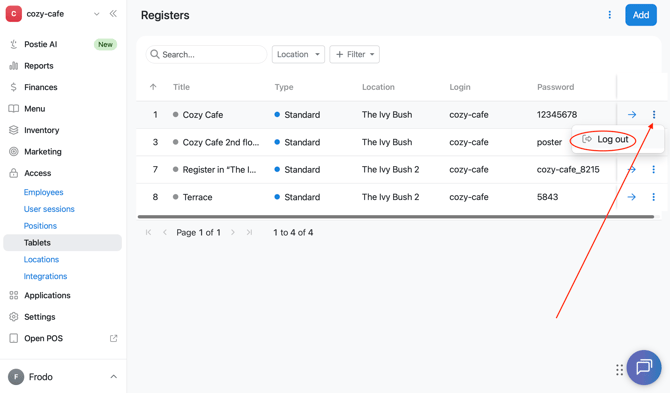
Task: Open Cozy Cafe register arrow
Action: click(x=632, y=114)
